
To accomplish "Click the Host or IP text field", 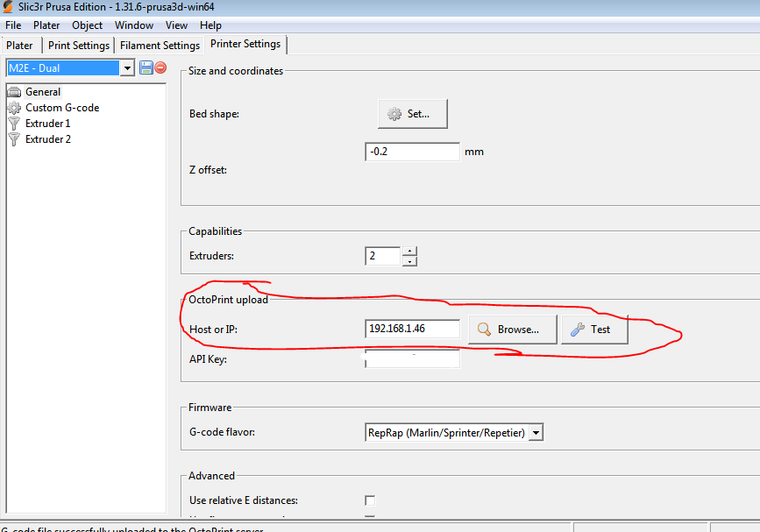I will (x=412, y=329).
